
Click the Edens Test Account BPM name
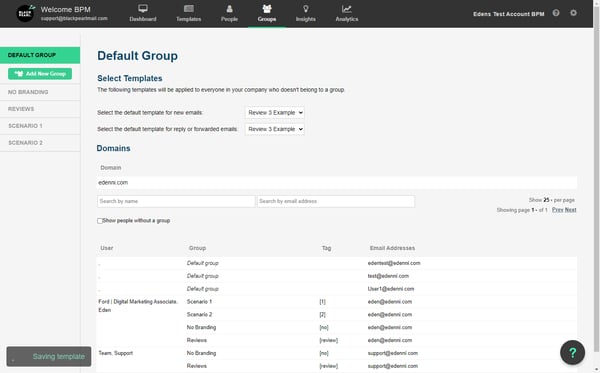pos(509,14)
